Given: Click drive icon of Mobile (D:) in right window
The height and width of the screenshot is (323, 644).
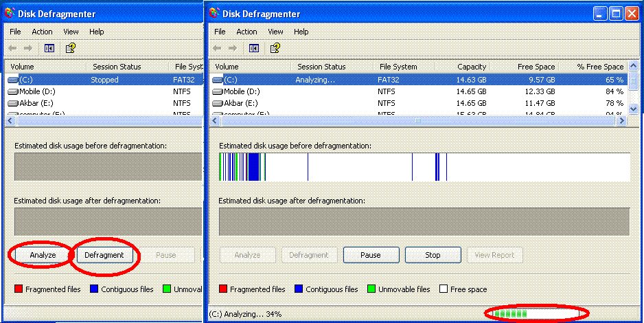Looking at the screenshot, I should [x=218, y=91].
